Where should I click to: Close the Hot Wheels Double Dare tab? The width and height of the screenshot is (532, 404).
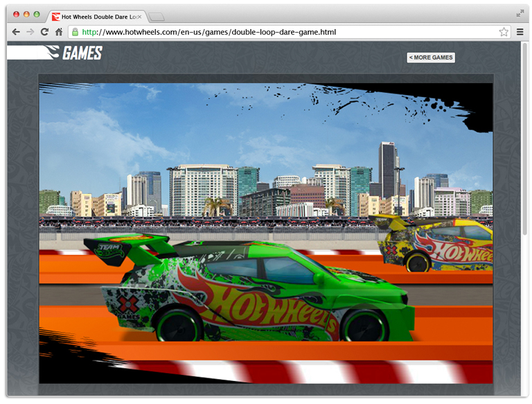[x=139, y=17]
